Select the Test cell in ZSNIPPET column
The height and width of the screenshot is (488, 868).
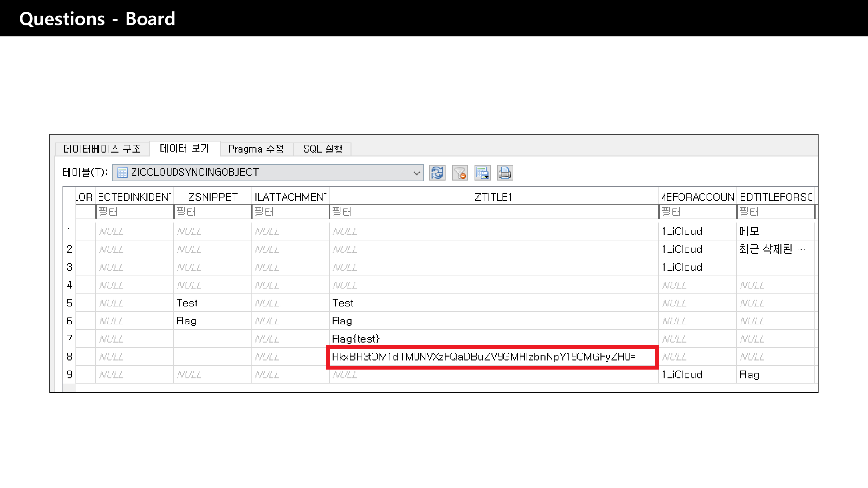tap(187, 303)
